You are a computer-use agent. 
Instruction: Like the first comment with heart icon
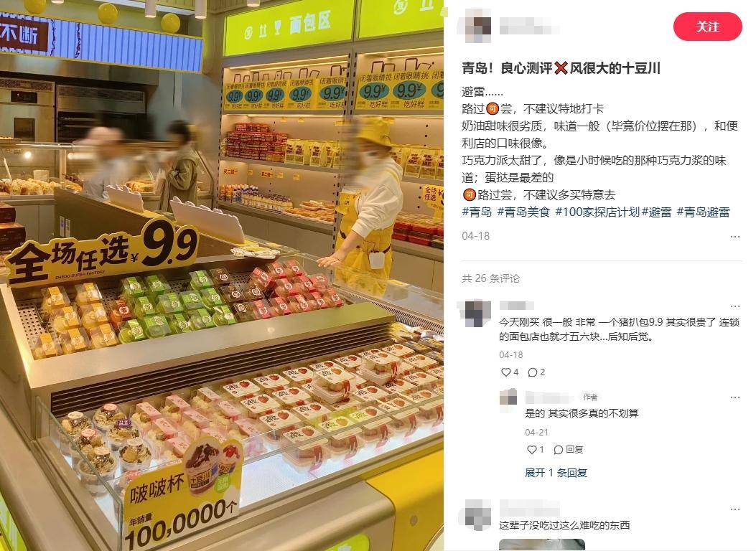505,372
